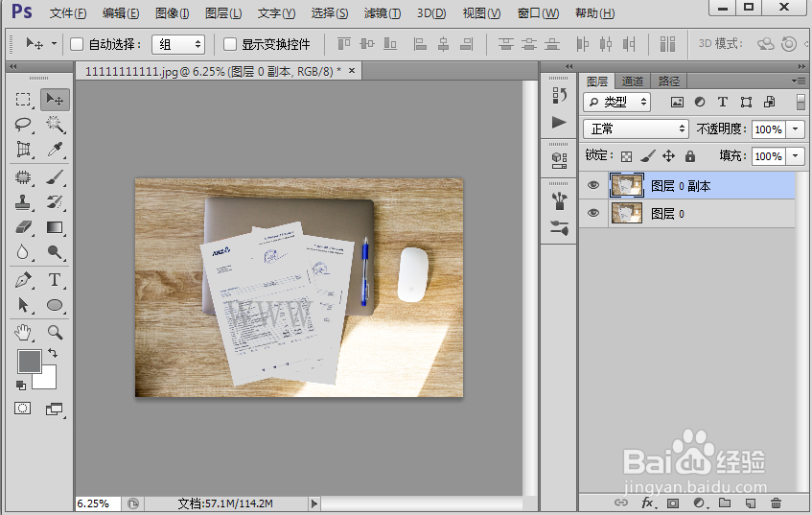Open the 不透明度 slider arrow
This screenshot has height=515, width=812.
tap(796, 129)
